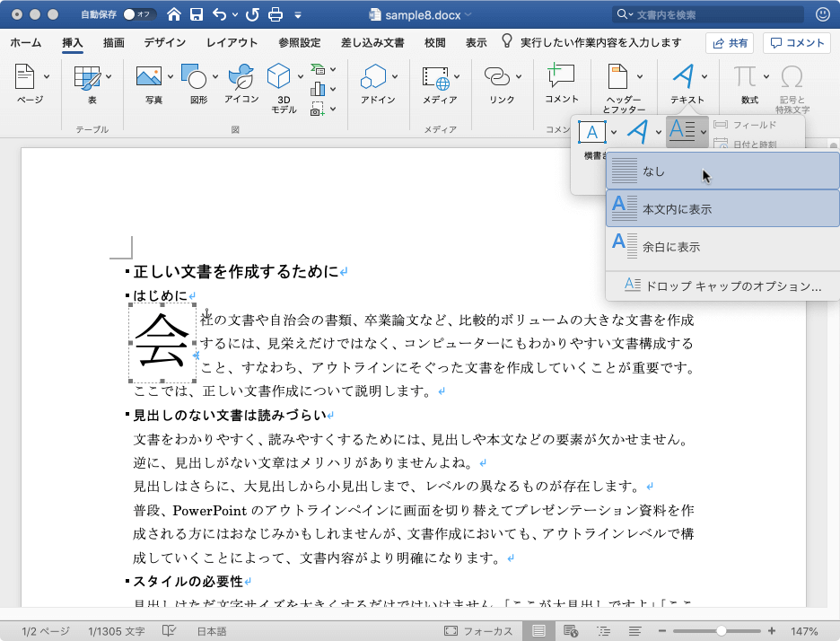Click the zoom slider handle

721,631
